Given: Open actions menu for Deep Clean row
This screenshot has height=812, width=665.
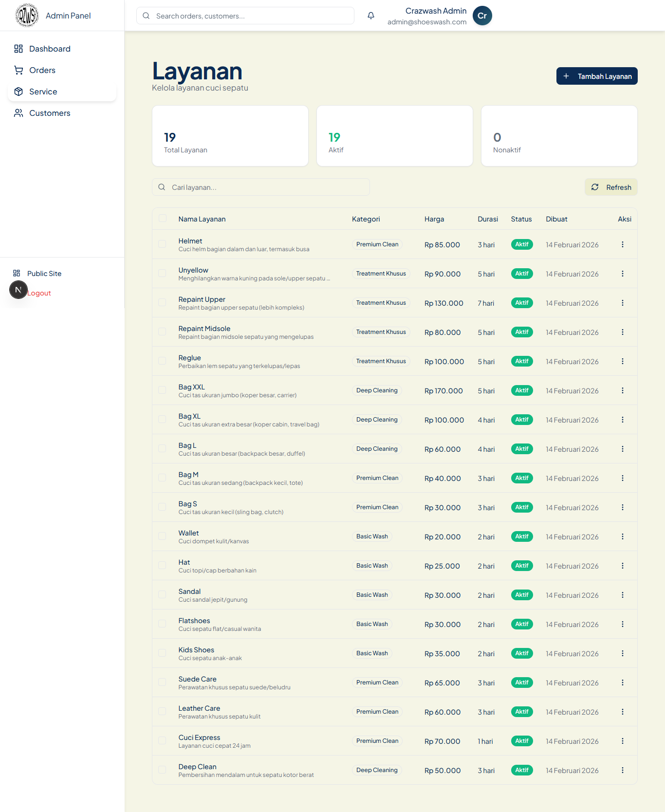Looking at the screenshot, I should pyautogui.click(x=623, y=770).
